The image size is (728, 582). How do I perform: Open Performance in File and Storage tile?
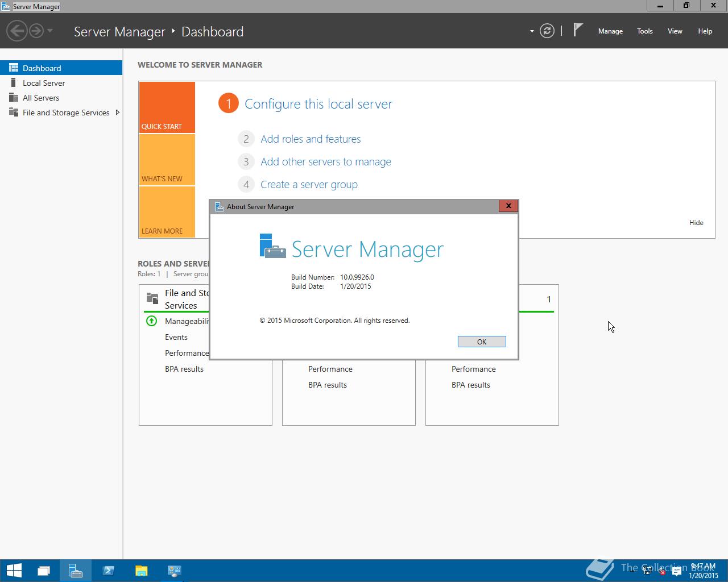187,353
